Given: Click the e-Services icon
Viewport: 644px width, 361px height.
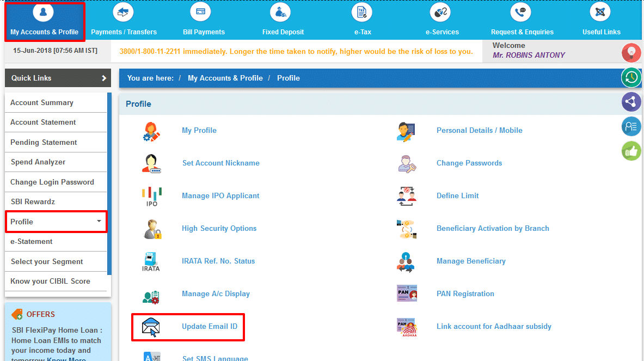Looking at the screenshot, I should (x=440, y=13).
